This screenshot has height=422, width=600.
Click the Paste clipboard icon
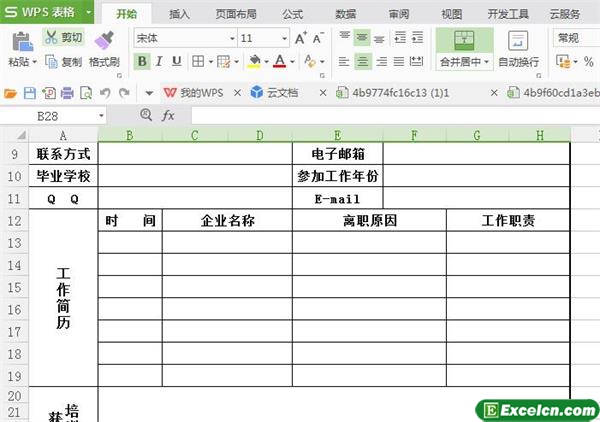[22, 41]
